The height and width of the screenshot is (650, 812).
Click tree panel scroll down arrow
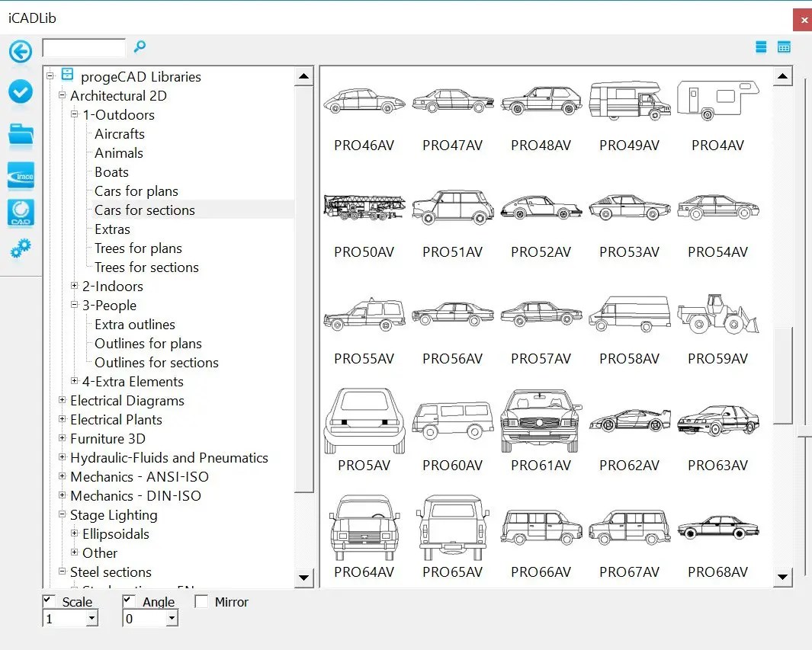[304, 578]
